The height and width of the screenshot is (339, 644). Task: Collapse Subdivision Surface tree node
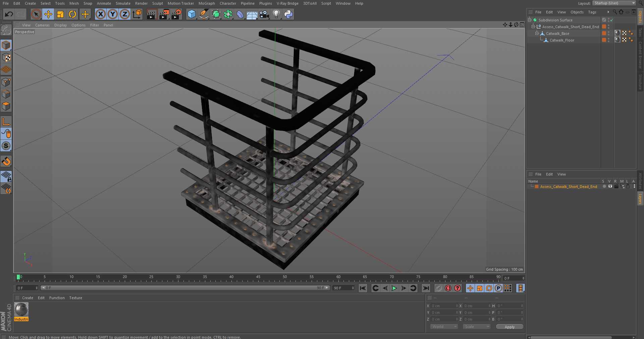529,20
